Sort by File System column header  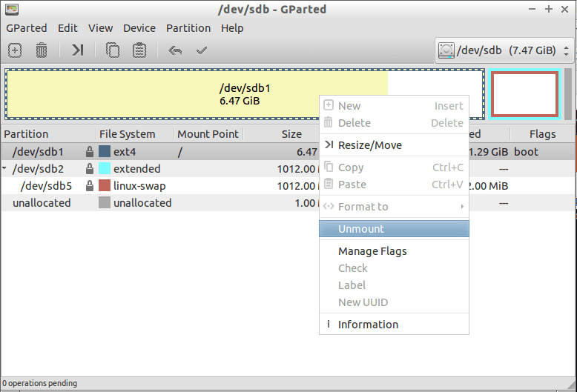point(135,134)
